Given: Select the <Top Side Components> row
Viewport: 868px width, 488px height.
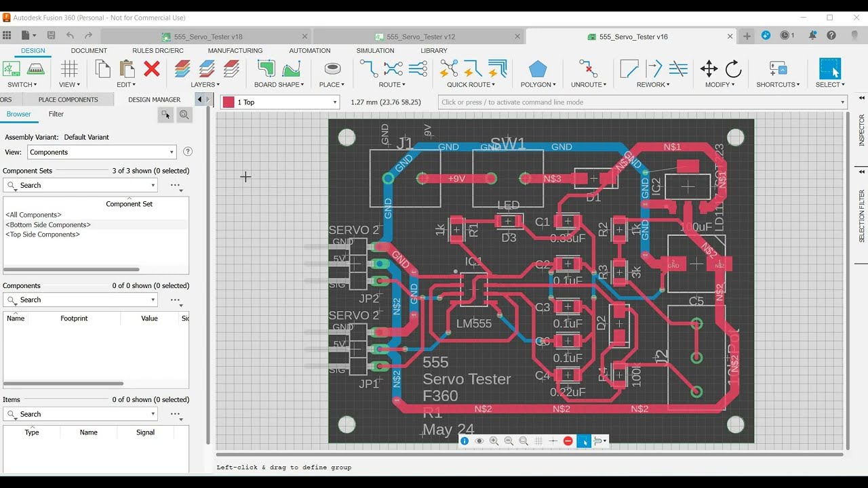Looking at the screenshot, I should [x=96, y=235].
